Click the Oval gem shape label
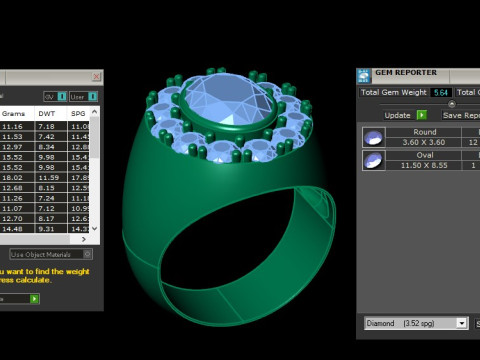The width and height of the screenshot is (480, 360). pyautogui.click(x=425, y=155)
